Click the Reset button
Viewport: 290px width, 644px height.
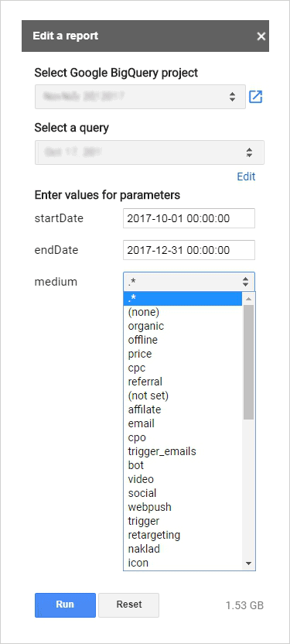click(129, 605)
